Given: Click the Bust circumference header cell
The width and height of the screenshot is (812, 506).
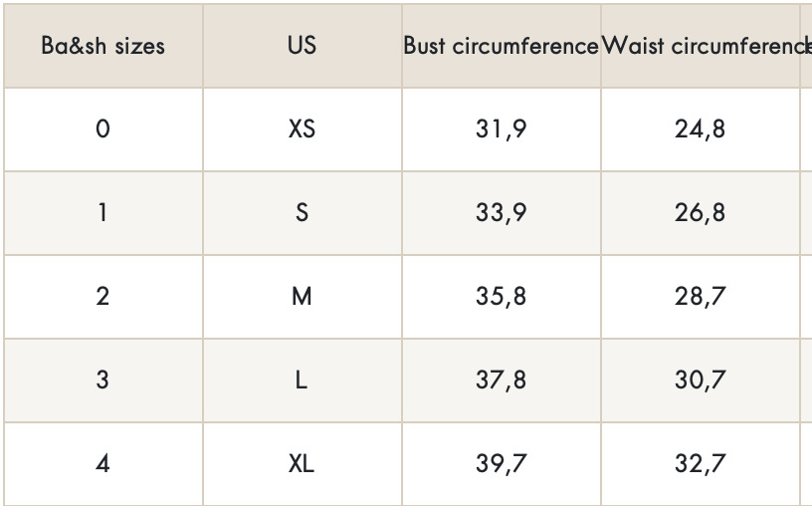Looking at the screenshot, I should tap(501, 46).
